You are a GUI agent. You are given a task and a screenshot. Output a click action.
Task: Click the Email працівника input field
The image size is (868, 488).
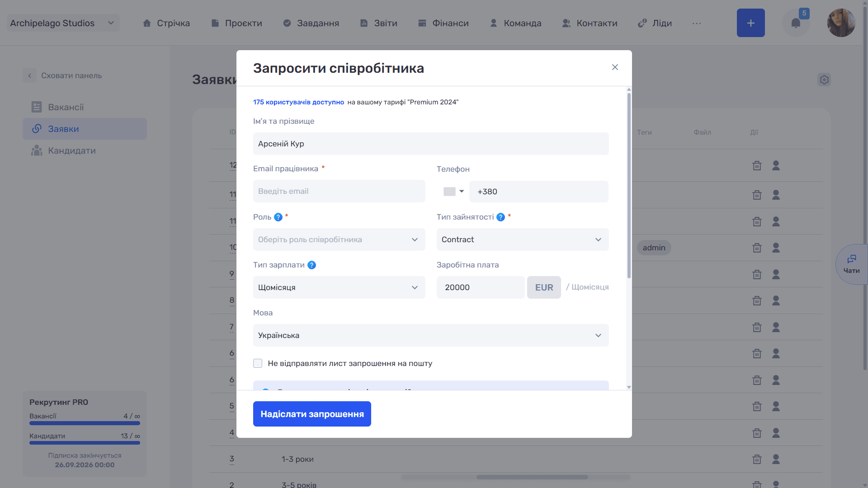(x=339, y=191)
